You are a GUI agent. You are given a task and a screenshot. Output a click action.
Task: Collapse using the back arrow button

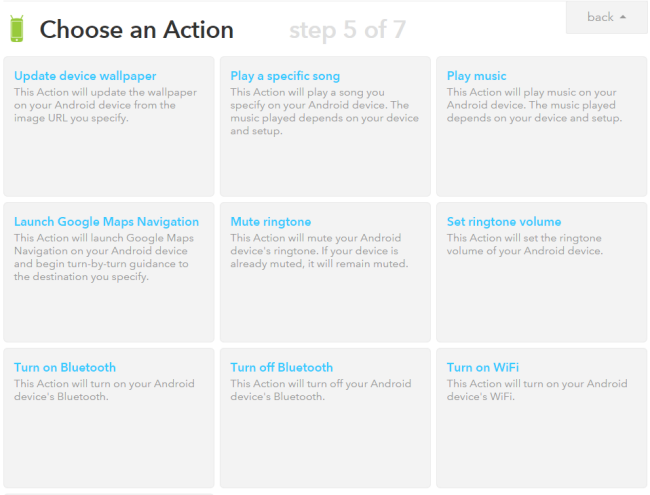(606, 17)
